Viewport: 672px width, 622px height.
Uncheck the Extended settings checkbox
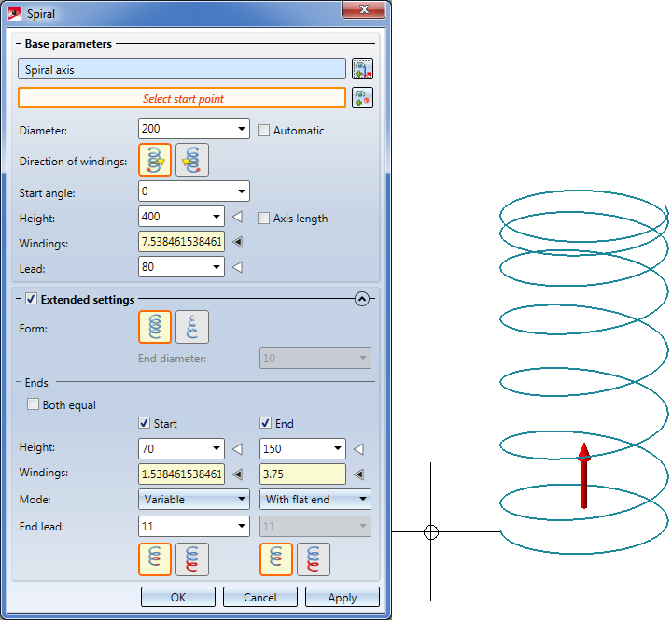pos(31,299)
